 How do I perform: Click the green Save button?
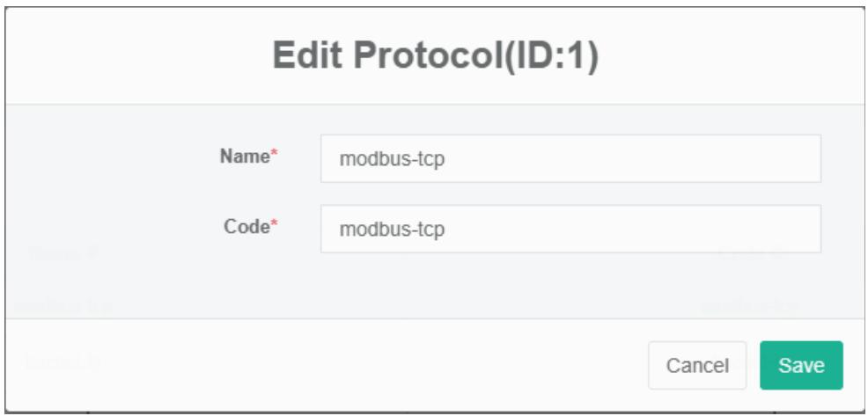[x=801, y=365]
